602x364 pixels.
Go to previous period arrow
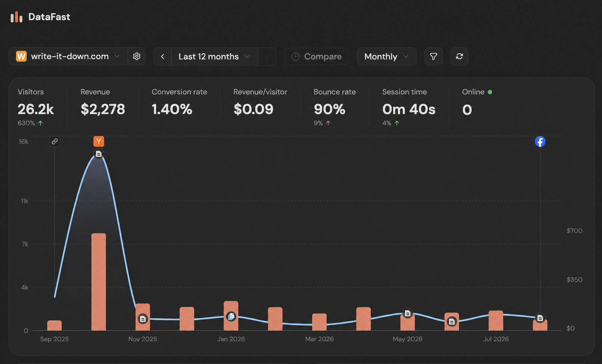point(162,56)
